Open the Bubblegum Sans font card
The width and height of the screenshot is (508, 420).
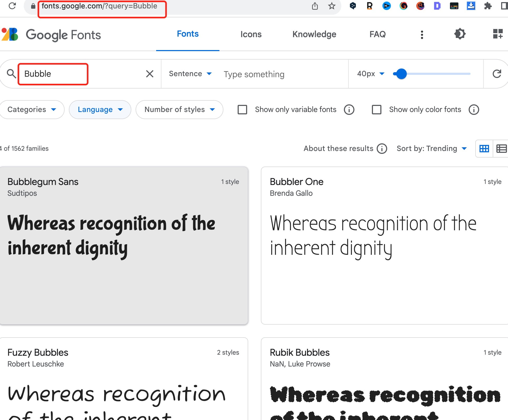[124, 245]
